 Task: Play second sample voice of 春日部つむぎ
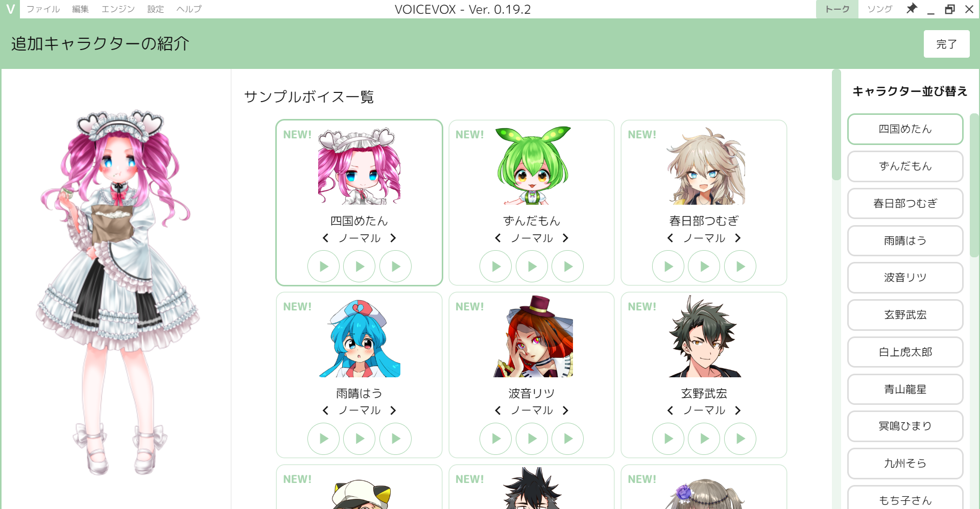704,266
